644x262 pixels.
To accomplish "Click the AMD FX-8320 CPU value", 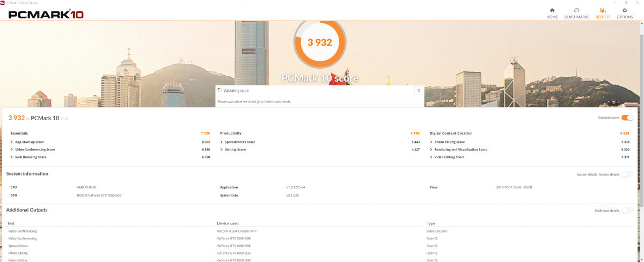I will (x=86, y=187).
